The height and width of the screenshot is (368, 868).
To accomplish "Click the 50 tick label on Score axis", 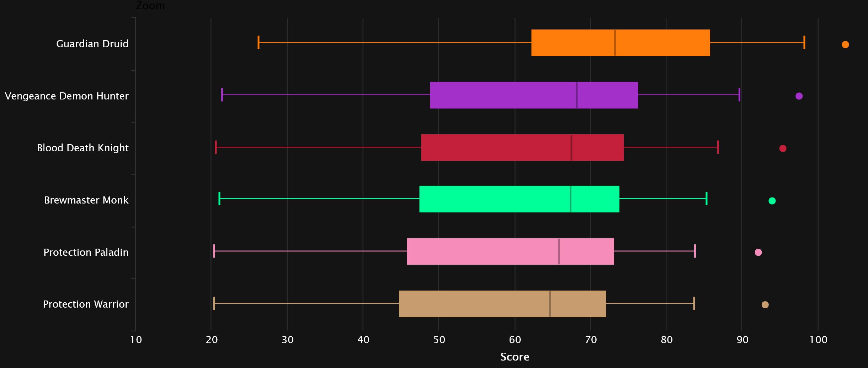I will (x=439, y=340).
